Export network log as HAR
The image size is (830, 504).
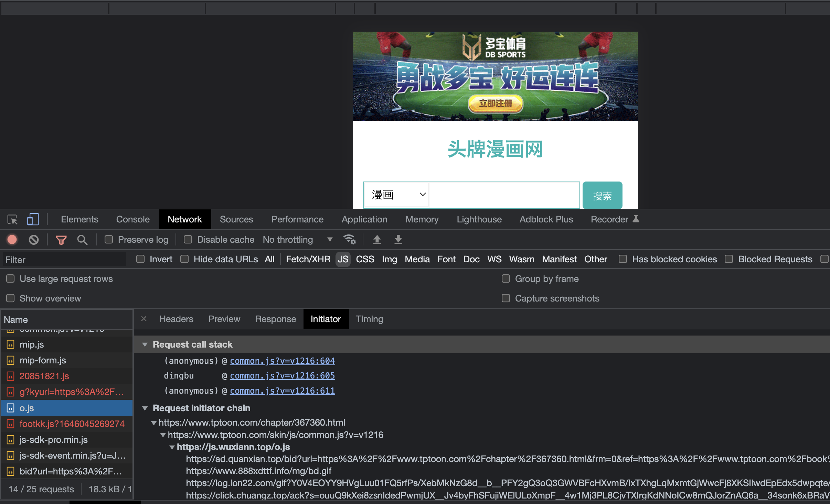coord(398,239)
